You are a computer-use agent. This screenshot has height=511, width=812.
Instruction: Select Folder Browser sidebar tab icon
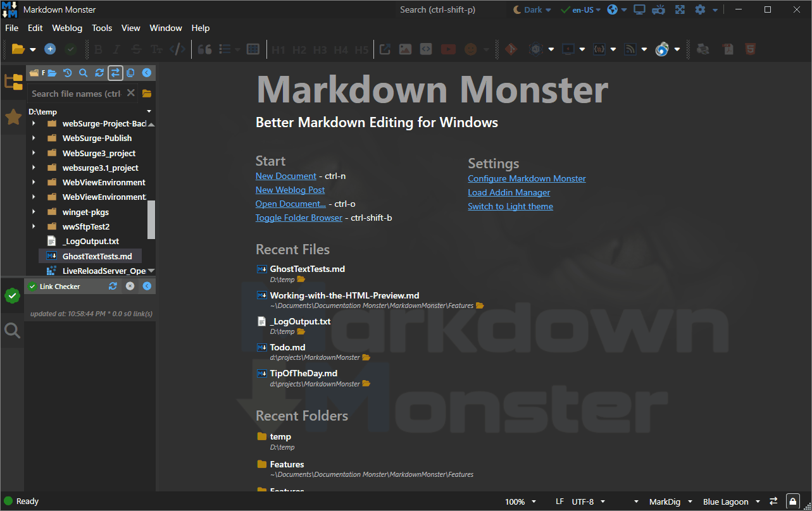13,82
